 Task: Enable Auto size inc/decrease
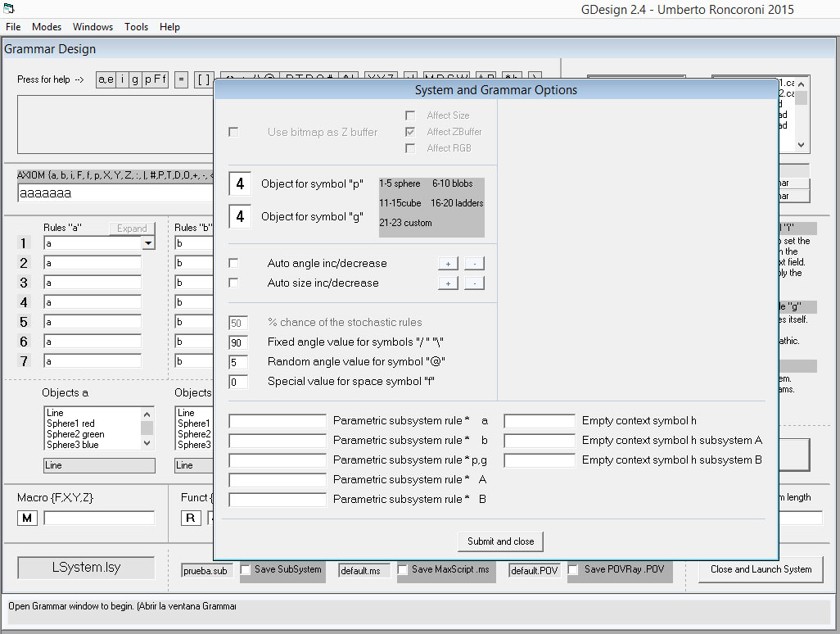233,283
